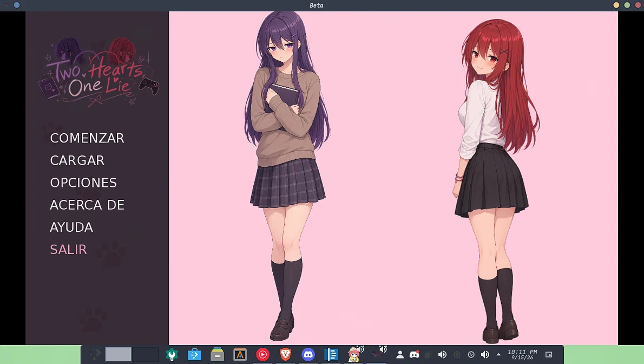Open the file manager drawer icon in the taskbar
This screenshot has height=364, width=644.
(217, 354)
